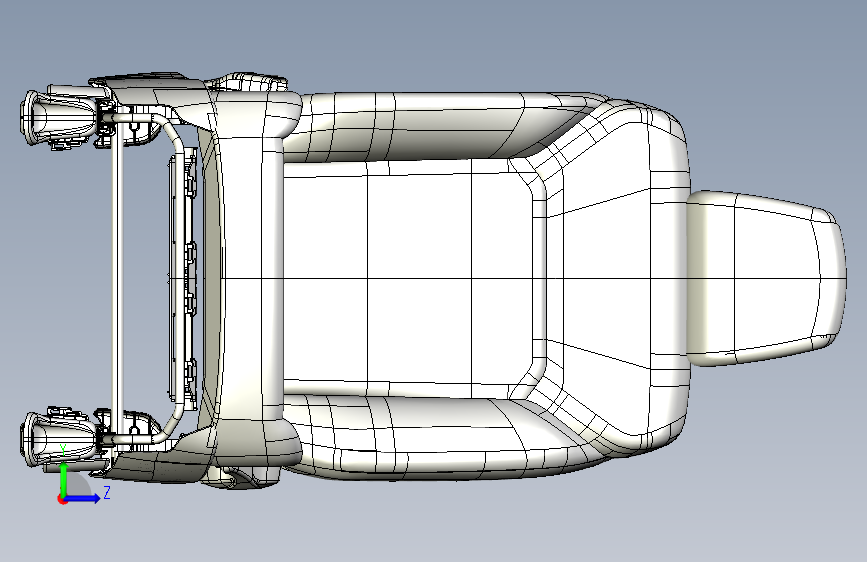
Task: Select the straight cross rod between the mechanisms
Action: pos(115,277)
